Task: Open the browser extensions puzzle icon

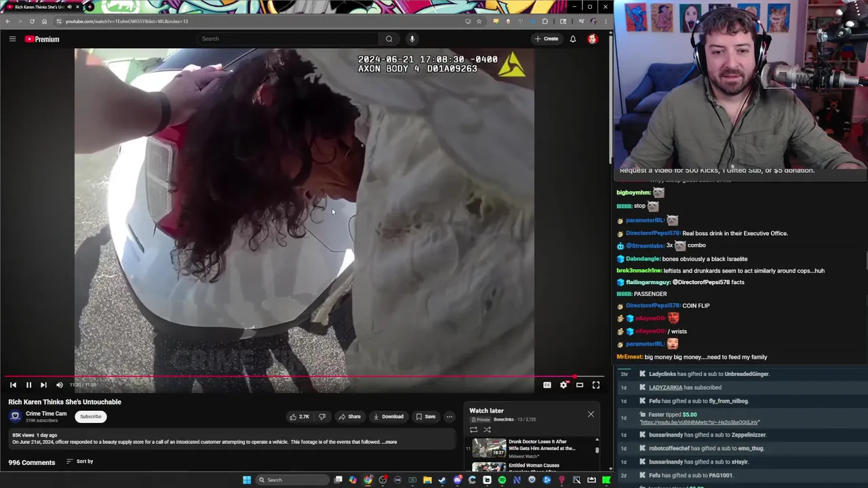Action: 545,21
